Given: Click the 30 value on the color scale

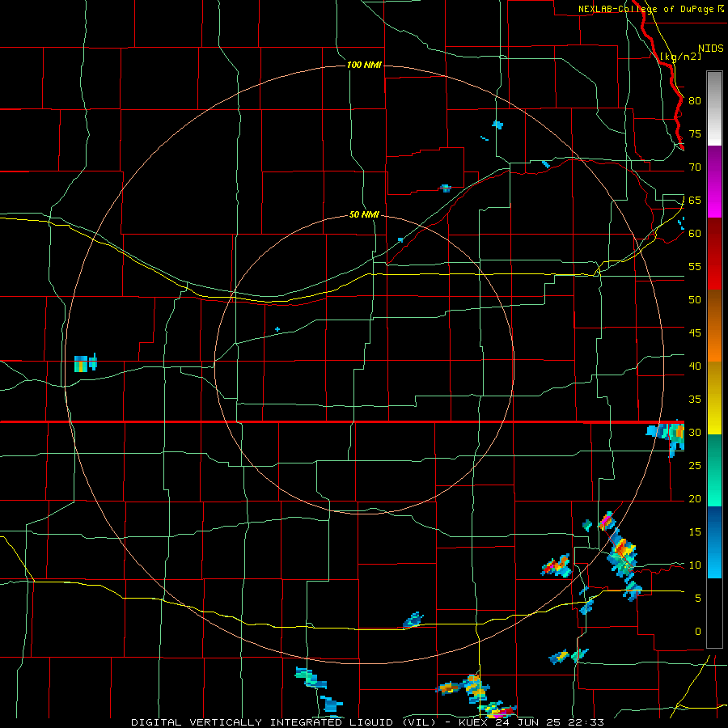Looking at the screenshot, I should (695, 432).
